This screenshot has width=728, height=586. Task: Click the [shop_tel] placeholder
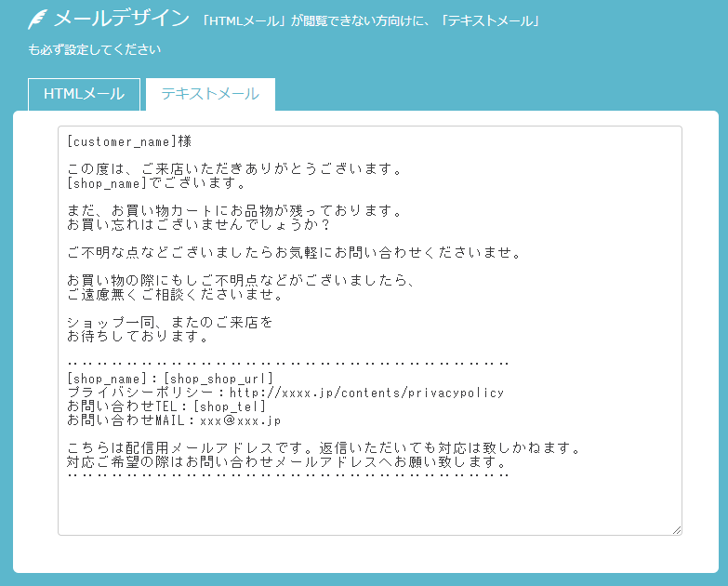[229, 406]
